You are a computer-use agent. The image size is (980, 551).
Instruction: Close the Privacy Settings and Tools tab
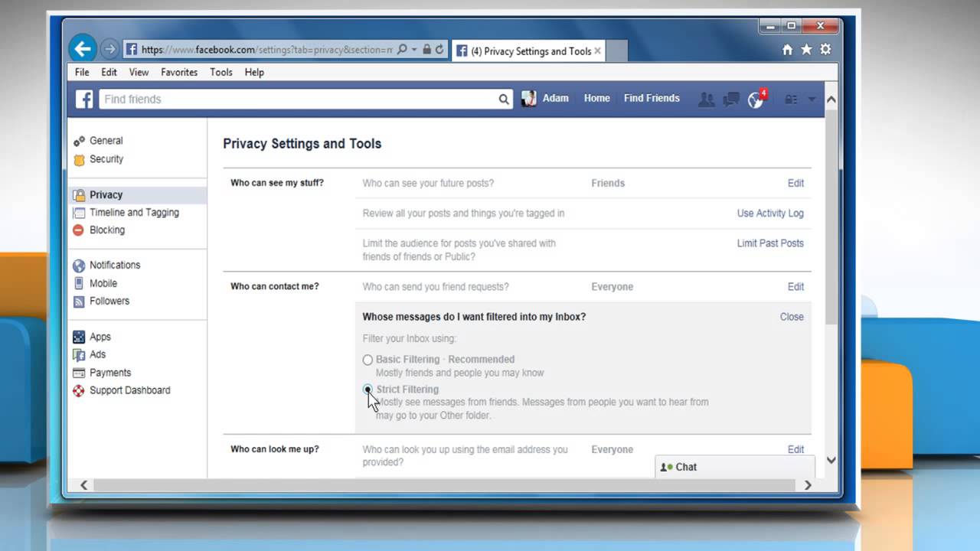pyautogui.click(x=598, y=51)
